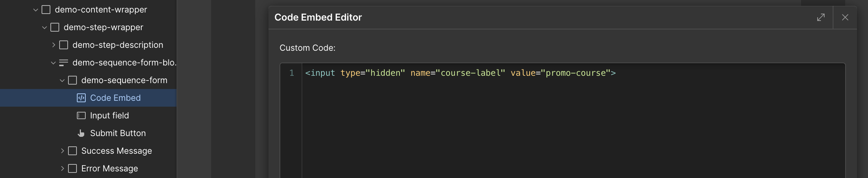Viewport: 868px width, 178px height.
Task: Collapse the demo-step-wrapper node
Action: 45,28
